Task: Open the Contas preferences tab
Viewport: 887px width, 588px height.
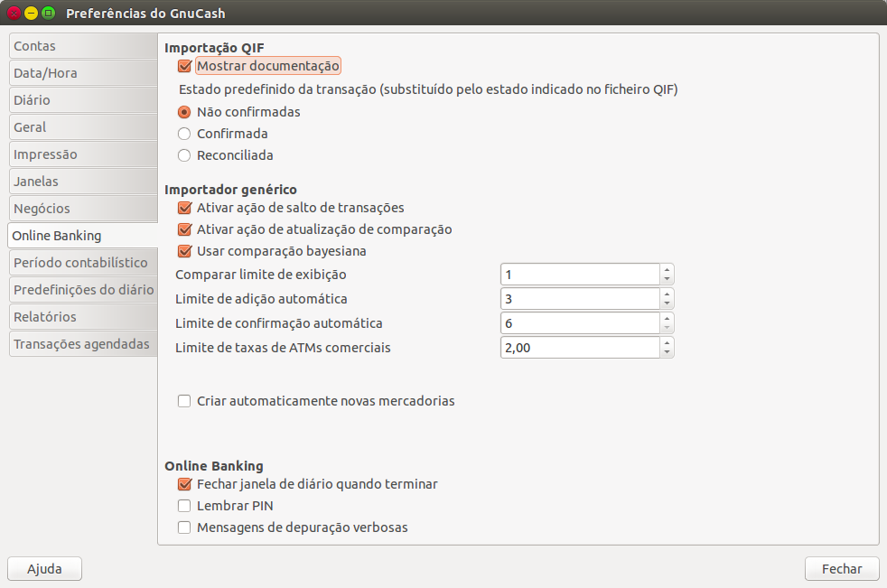Action: [x=81, y=46]
